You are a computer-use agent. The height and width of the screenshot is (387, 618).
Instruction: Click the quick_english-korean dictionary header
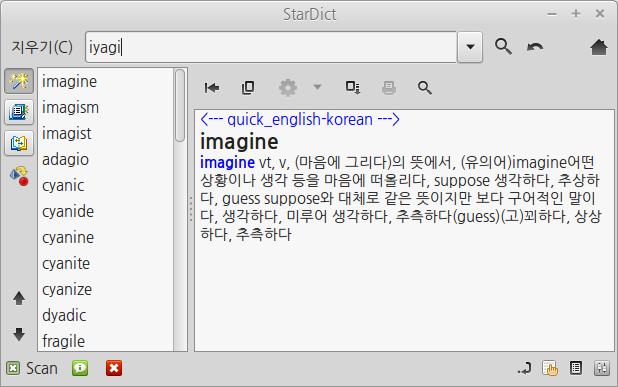point(300,119)
